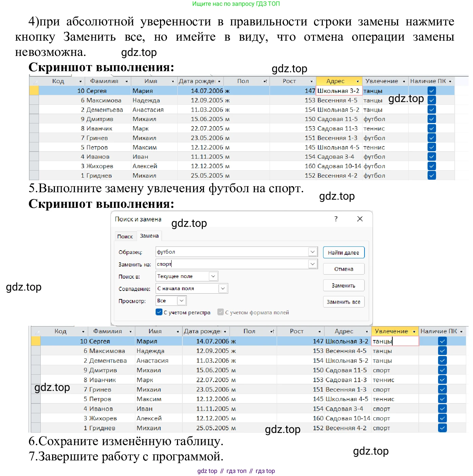The image size is (473, 476).
Task: Select row selector of Сергея in upper table
Action: point(34,91)
